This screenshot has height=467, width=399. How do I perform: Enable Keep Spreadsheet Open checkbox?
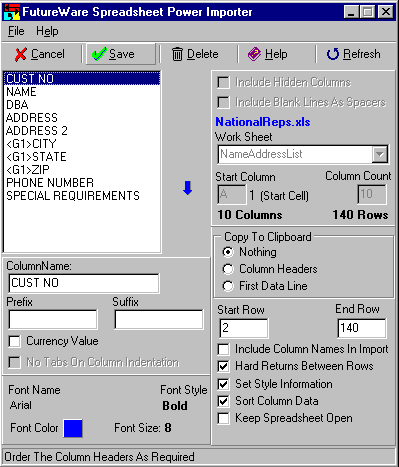[223, 418]
